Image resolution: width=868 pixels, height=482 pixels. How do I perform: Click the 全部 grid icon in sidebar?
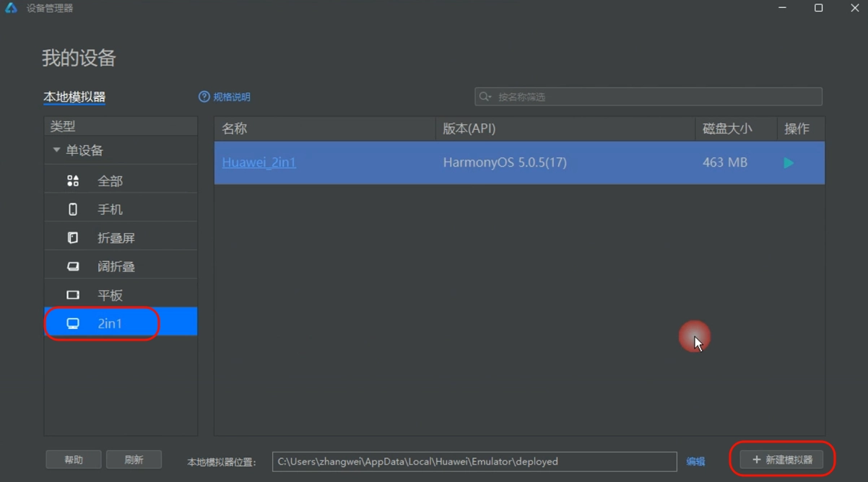(73, 181)
